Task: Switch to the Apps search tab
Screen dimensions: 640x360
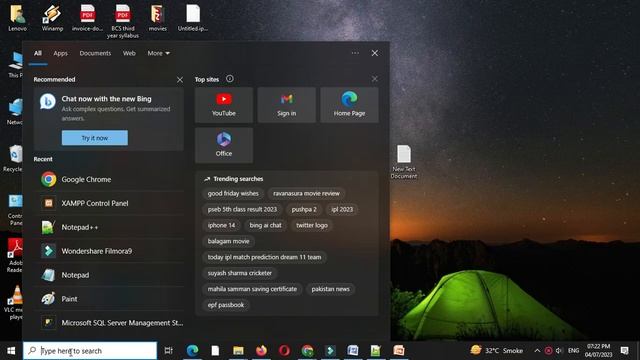Action: pos(60,53)
